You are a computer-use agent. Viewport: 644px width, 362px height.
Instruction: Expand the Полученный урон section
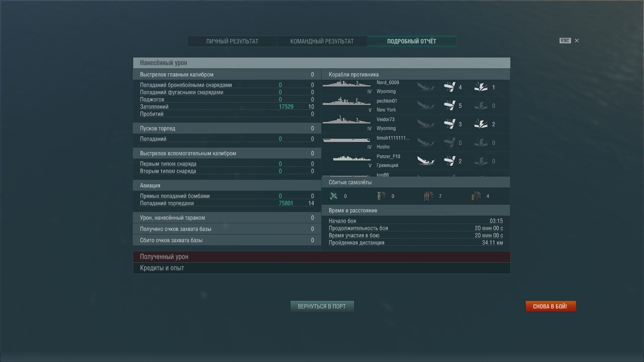321,257
